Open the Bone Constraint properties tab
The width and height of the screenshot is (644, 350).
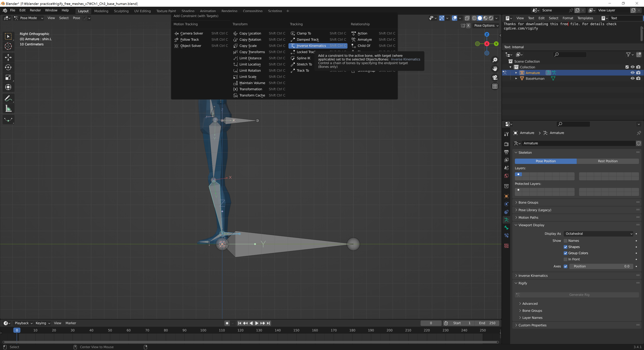click(506, 235)
